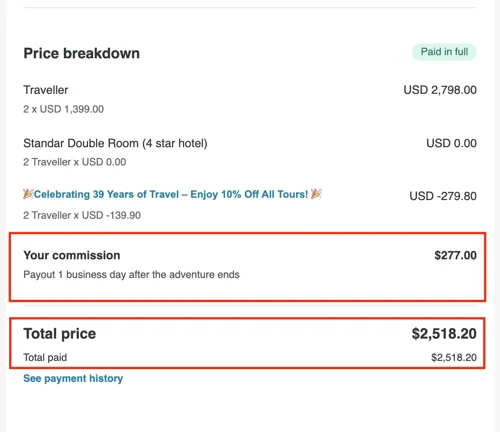Select the Price breakdown heading

click(x=81, y=53)
